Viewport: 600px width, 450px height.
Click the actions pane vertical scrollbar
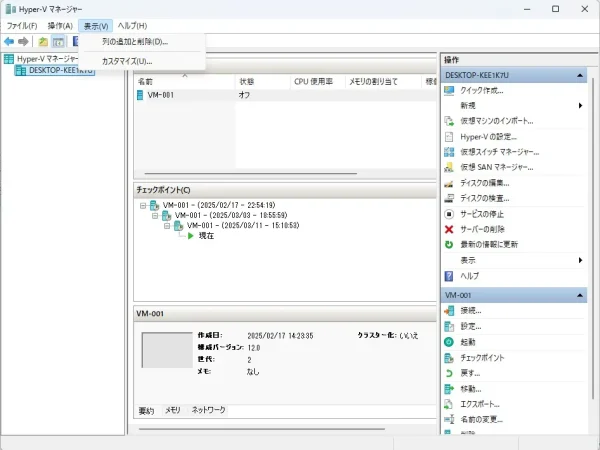point(593,237)
